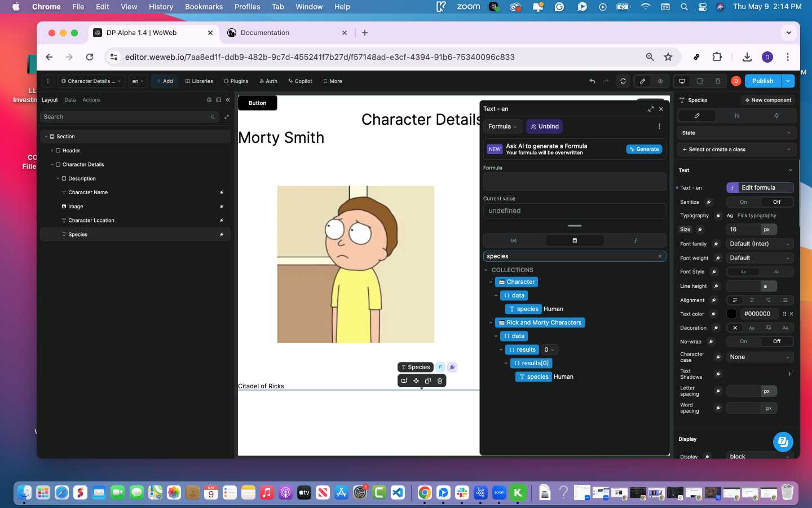
Task: Open the Font weight dropdown
Action: (760, 258)
